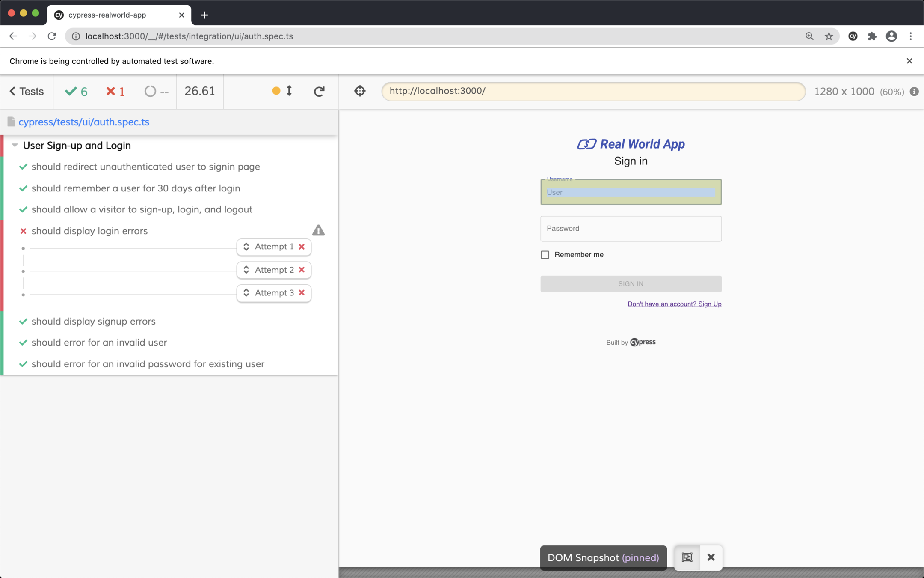Viewport: 924px width, 578px height.
Task: Open Chrome extensions puzzle icon
Action: coord(872,36)
